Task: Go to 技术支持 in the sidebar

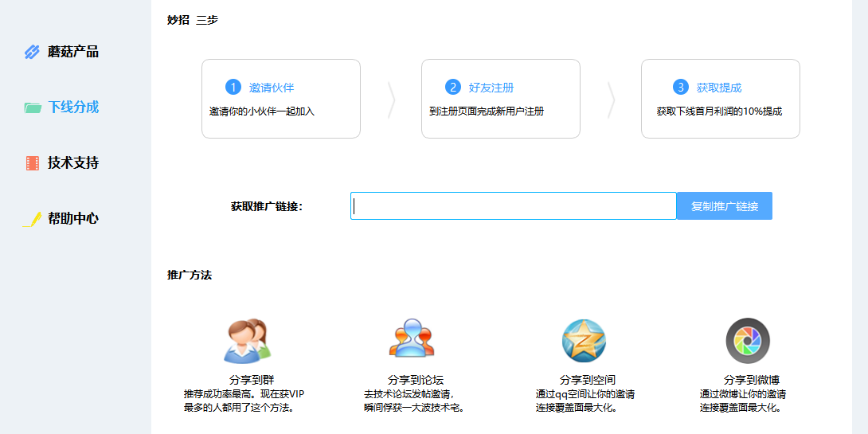Action: click(73, 163)
